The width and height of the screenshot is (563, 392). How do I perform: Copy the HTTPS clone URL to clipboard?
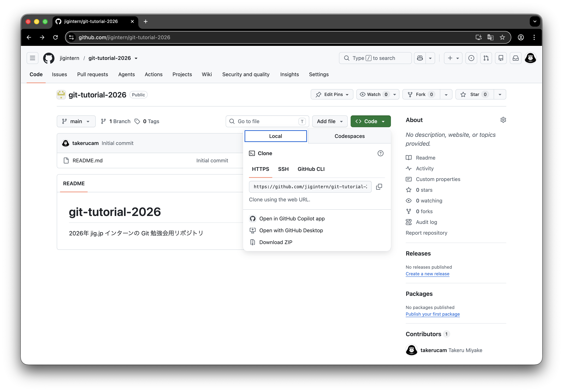point(379,187)
